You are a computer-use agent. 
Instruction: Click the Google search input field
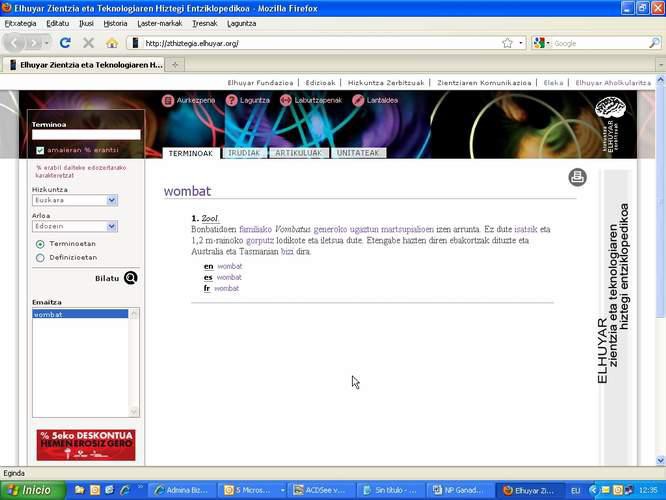click(x=600, y=43)
